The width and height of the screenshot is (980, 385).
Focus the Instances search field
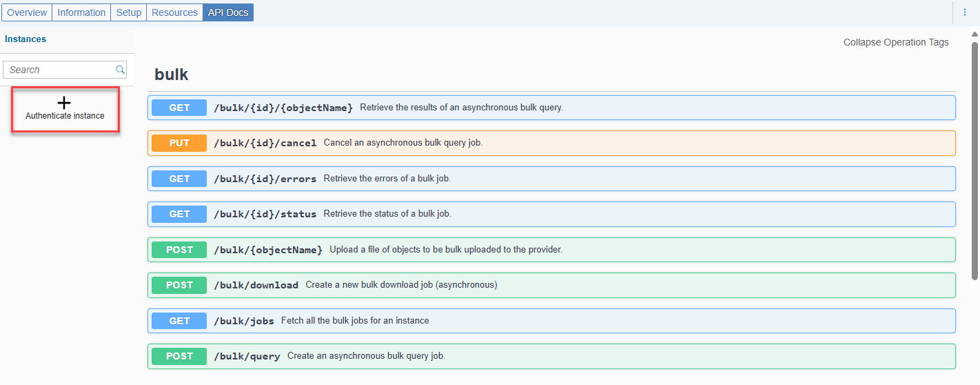point(65,70)
